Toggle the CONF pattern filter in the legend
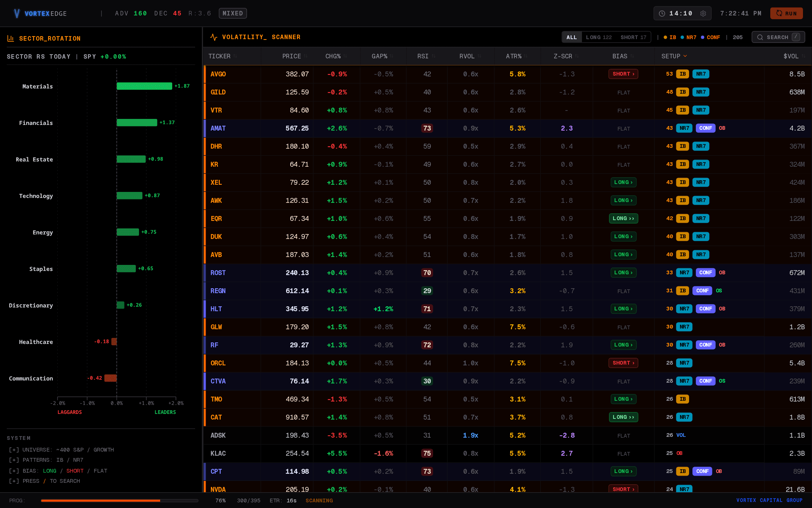Viewport: 812px width, 508px height. pyautogui.click(x=710, y=37)
